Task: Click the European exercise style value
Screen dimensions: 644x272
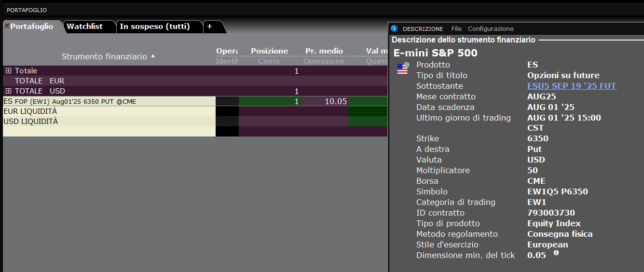Action: pos(548,245)
